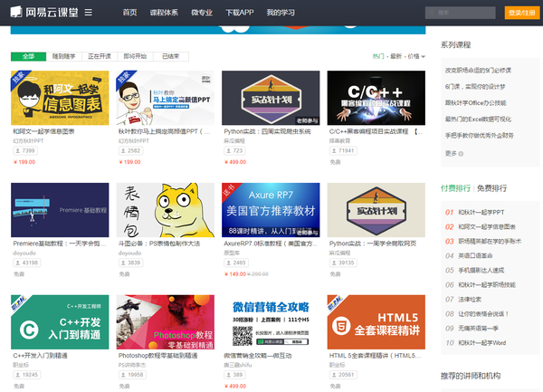Click the search input field

pos(461,13)
